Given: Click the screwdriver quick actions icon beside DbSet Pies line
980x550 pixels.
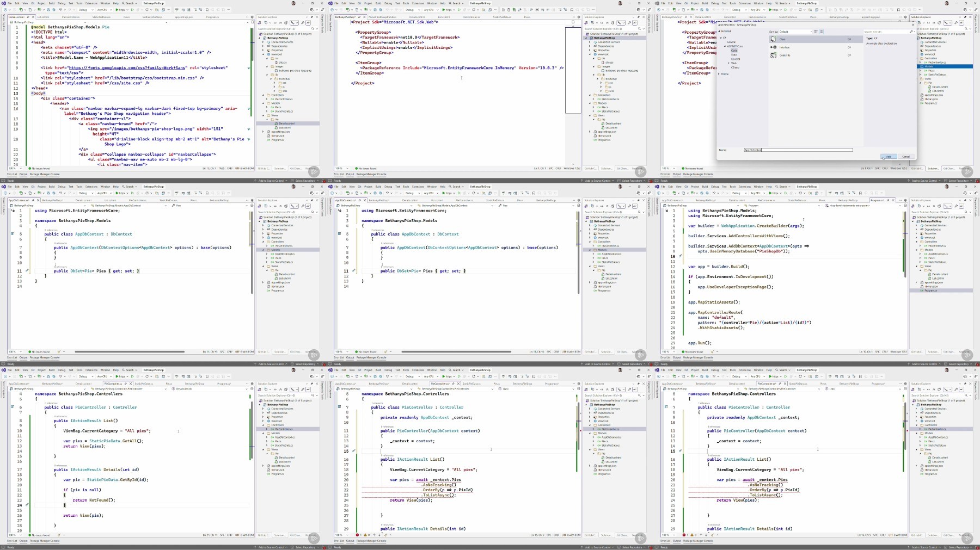Looking at the screenshot, I should (x=27, y=271).
